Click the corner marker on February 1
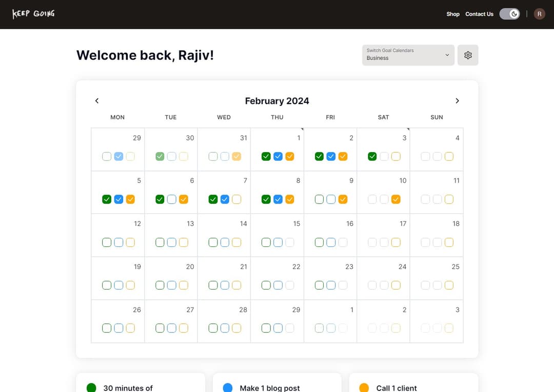The width and height of the screenshot is (554, 392). pos(302,129)
